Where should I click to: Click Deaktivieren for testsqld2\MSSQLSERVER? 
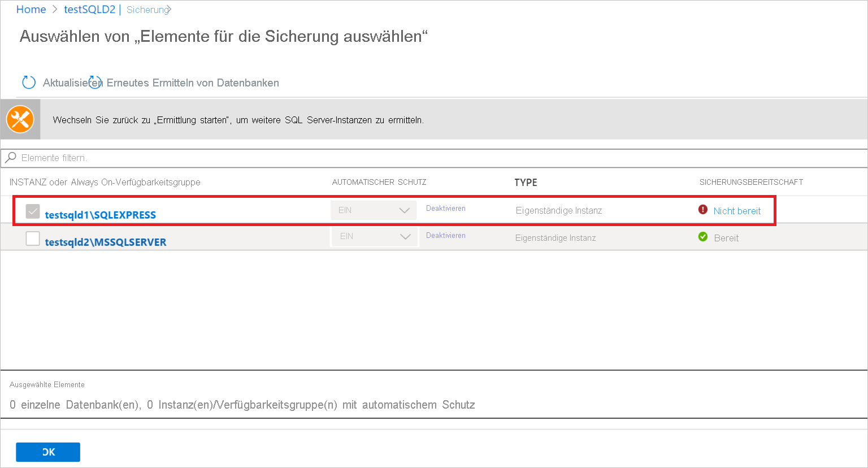tap(445, 235)
